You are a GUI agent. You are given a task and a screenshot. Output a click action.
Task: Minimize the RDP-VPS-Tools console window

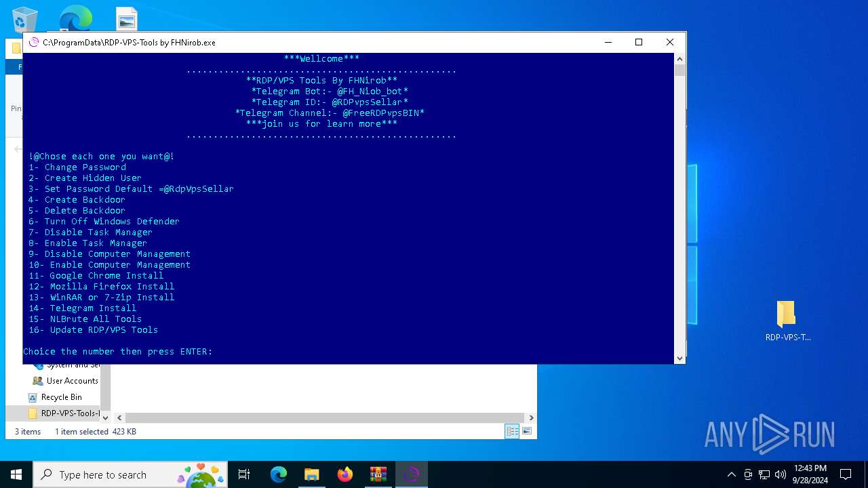click(x=608, y=42)
